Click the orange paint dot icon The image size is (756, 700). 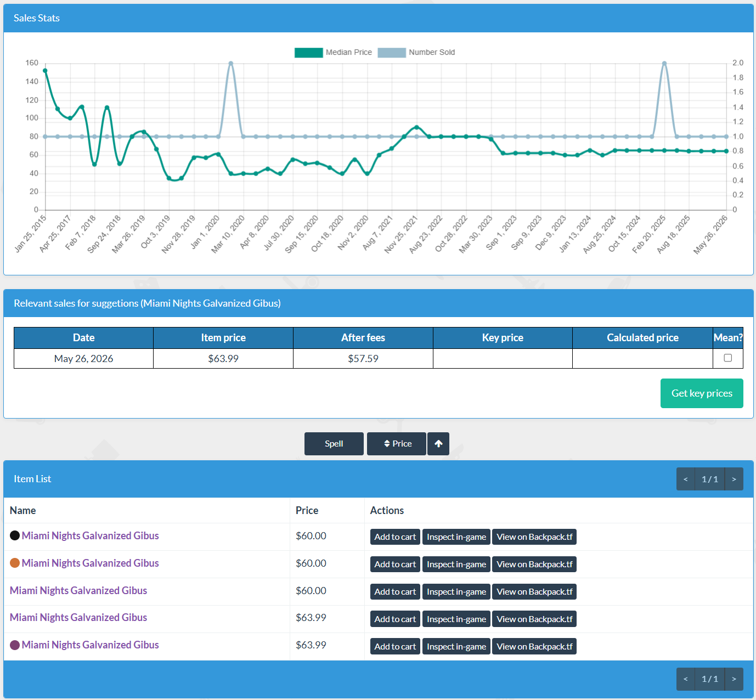point(15,563)
